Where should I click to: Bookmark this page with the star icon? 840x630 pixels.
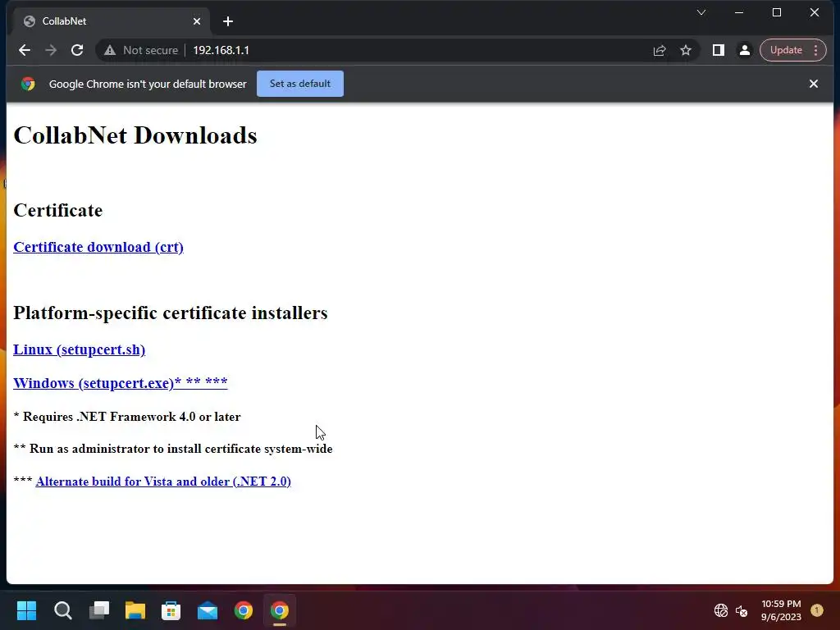tap(686, 50)
